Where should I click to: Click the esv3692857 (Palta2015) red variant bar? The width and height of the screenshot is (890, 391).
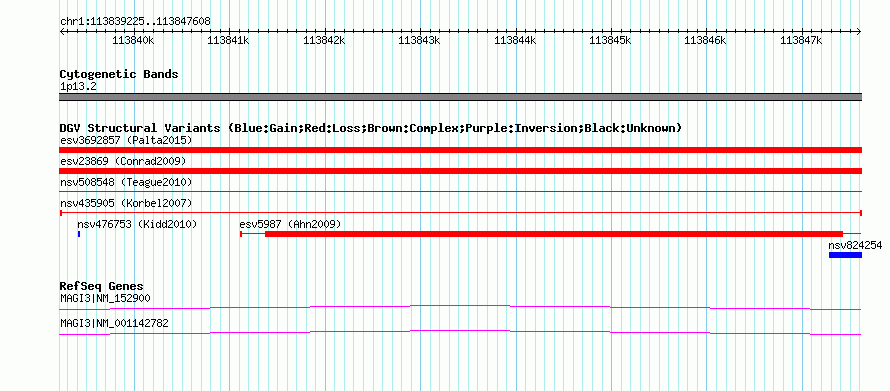pyautogui.click(x=460, y=150)
